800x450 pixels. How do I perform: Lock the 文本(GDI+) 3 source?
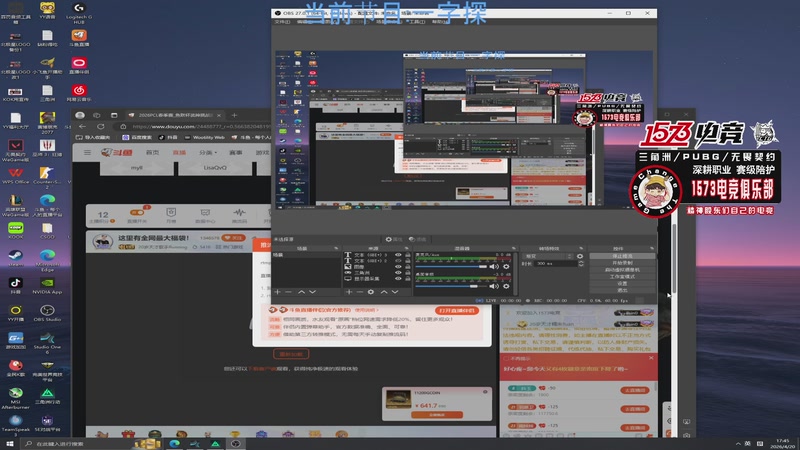pos(408,255)
